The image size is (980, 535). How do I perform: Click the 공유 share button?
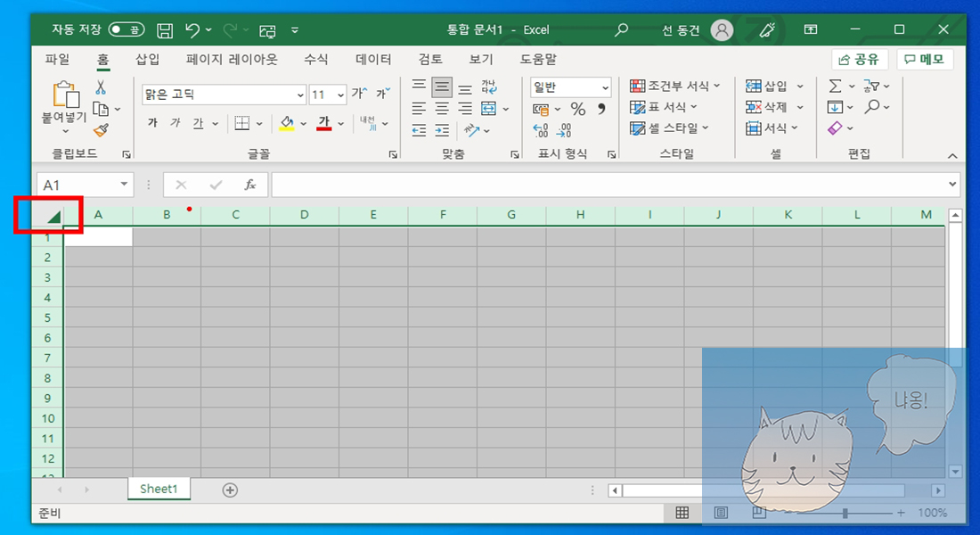(x=860, y=60)
